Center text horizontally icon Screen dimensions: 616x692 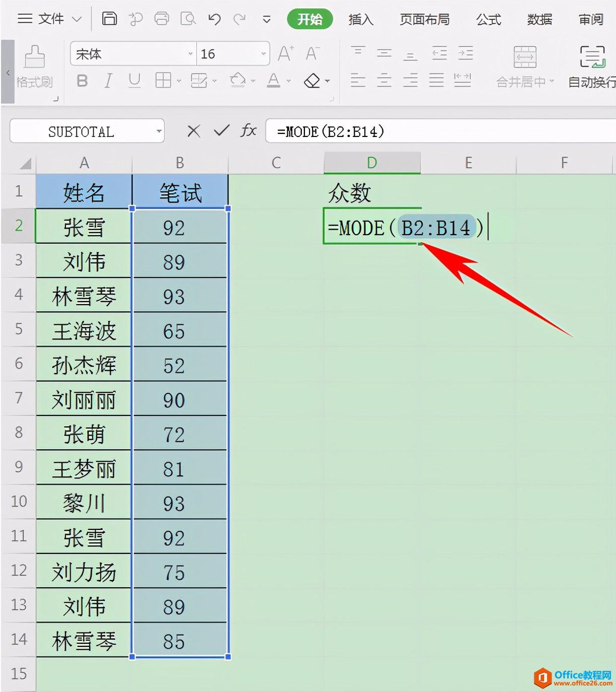tap(384, 80)
